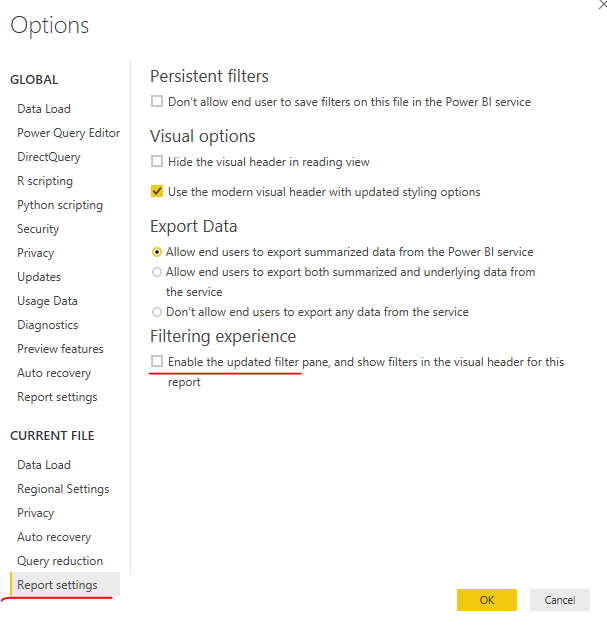Open Current File Data Load settings
The width and height of the screenshot is (607, 627).
coord(44,465)
